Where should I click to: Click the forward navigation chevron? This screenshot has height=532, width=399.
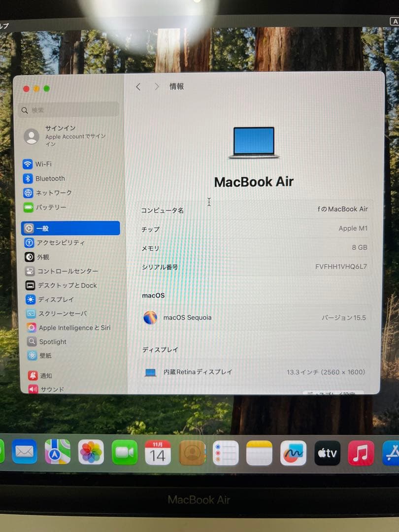[x=156, y=87]
